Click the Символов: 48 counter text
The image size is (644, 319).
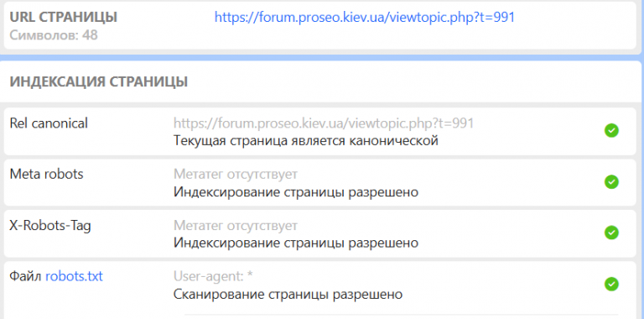[54, 35]
